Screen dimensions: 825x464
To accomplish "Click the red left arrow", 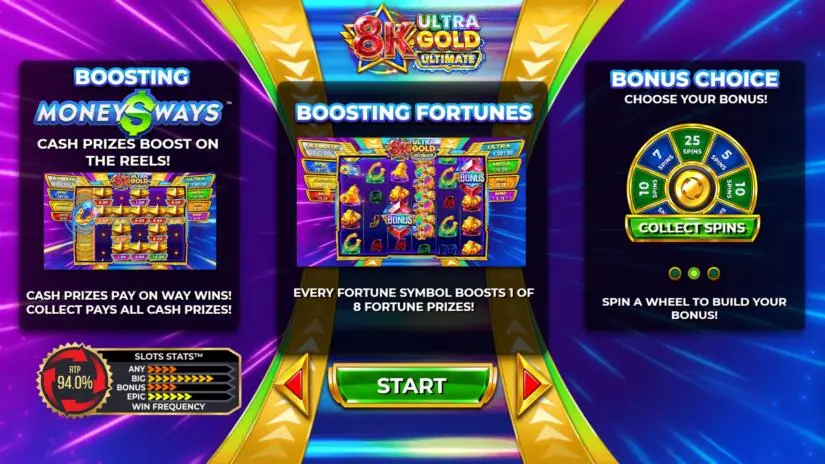I will point(294,385).
